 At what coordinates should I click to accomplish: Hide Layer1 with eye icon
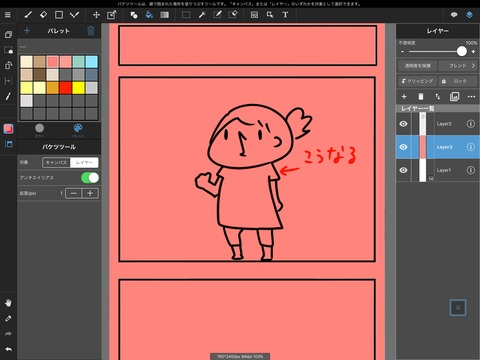pos(403,170)
